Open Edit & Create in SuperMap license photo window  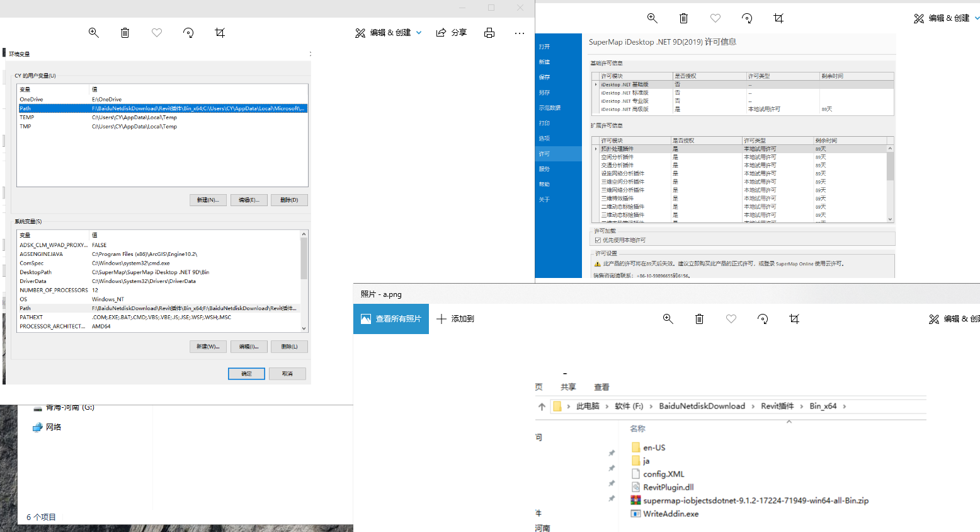(947, 18)
